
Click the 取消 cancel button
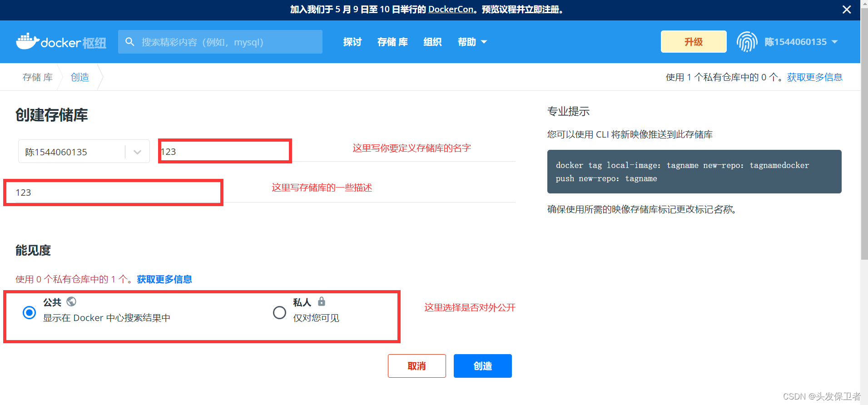click(417, 366)
